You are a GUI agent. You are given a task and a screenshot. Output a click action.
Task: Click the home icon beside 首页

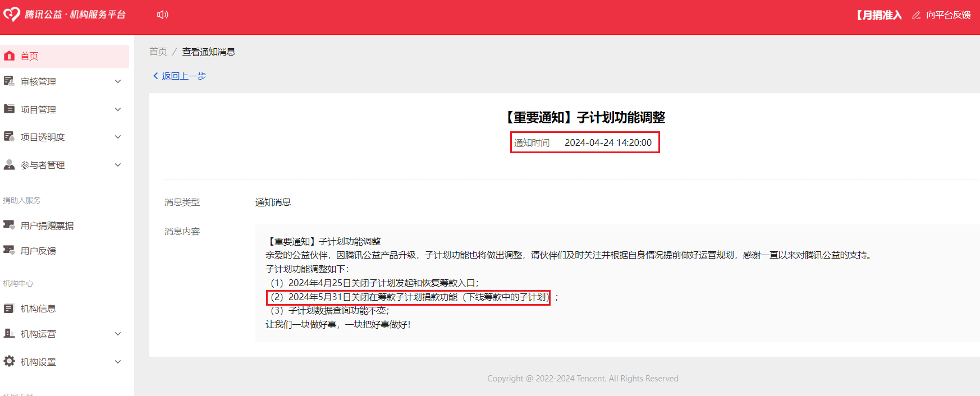tap(9, 56)
